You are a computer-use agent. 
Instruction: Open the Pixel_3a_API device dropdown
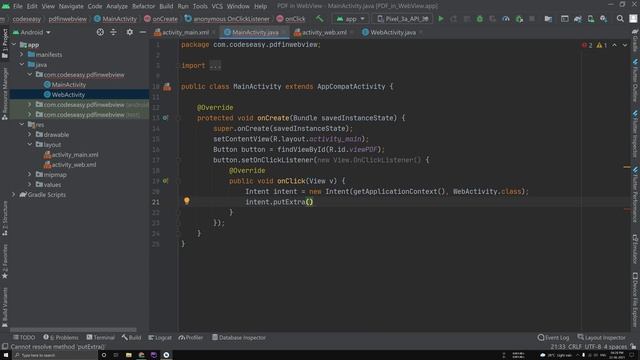click(x=402, y=19)
